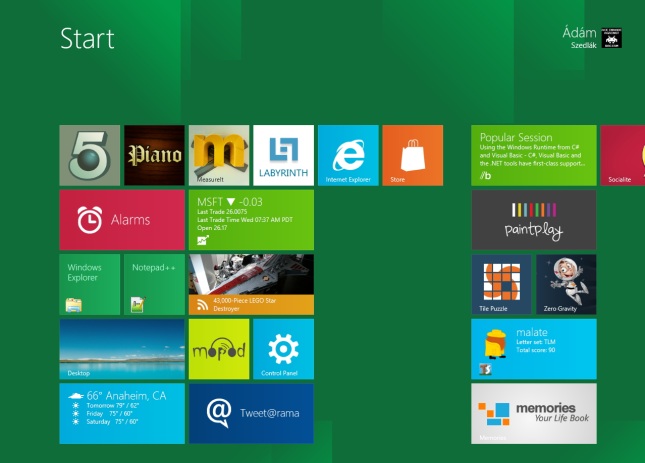Viewport: 645px width, 463px height.
Task: Open the MeasureIt app tile
Action: (x=219, y=155)
